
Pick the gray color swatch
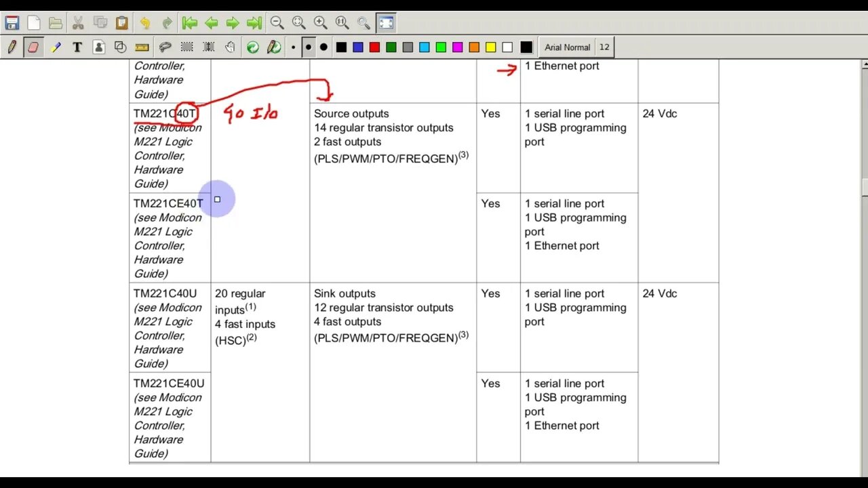pos(408,47)
